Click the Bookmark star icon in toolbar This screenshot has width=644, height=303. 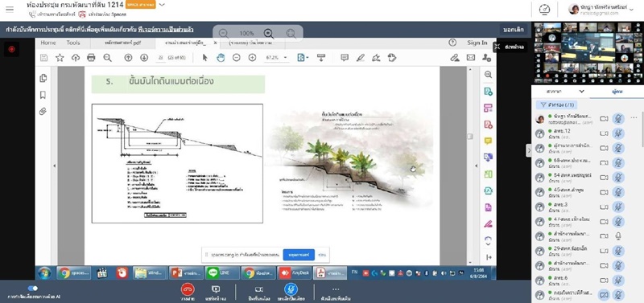pyautogui.click(x=60, y=58)
